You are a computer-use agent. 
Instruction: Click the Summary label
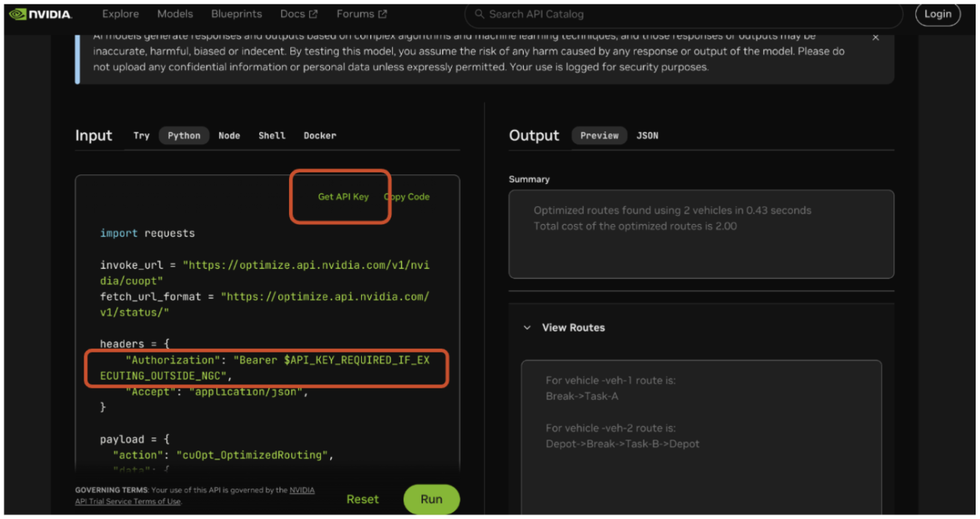click(529, 179)
